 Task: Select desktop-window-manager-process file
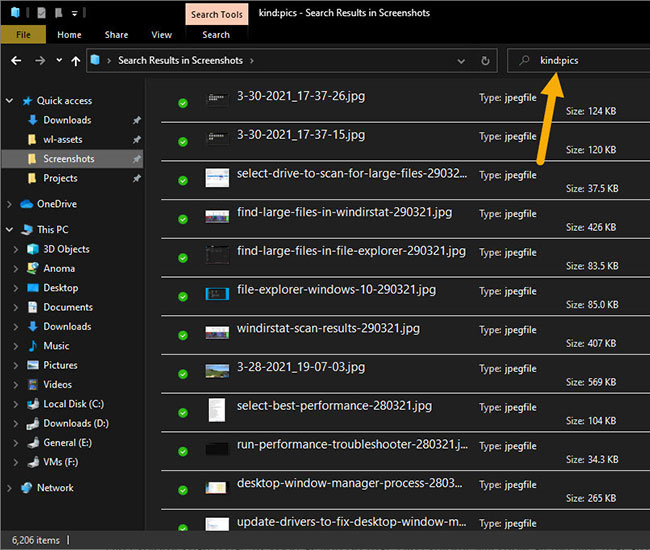349,483
